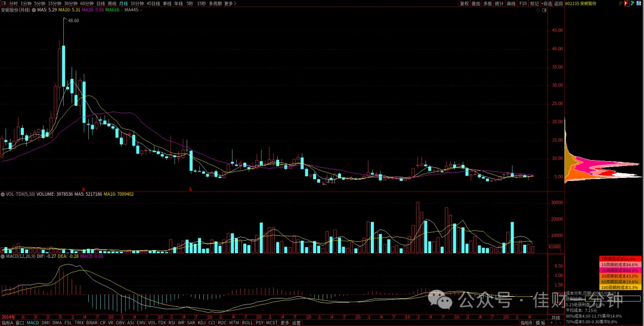Open 多周期 multi-period view

point(215,4)
